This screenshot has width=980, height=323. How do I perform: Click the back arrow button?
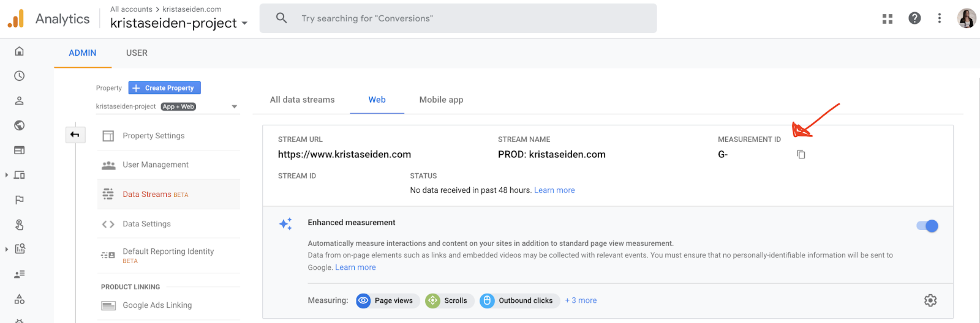(x=75, y=135)
